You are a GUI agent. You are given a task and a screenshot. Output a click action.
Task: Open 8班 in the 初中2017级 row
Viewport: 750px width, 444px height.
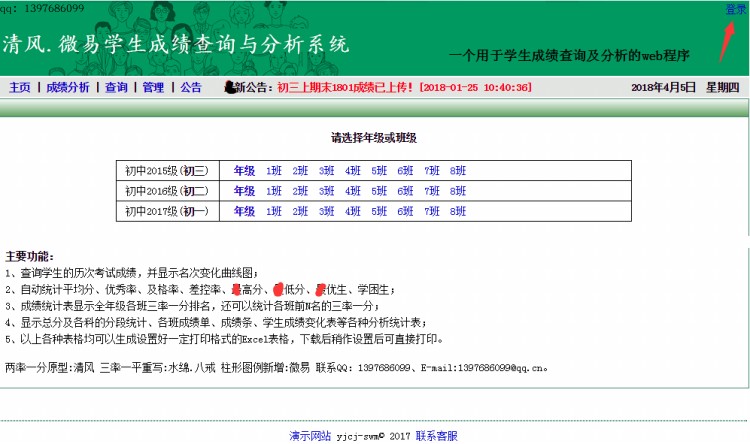point(458,211)
